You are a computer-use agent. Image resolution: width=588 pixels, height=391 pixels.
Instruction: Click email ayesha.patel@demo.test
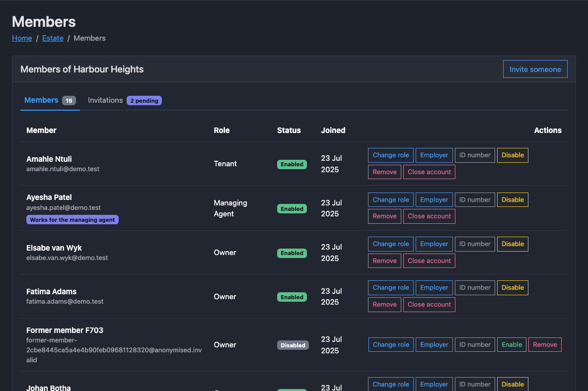[64, 207]
